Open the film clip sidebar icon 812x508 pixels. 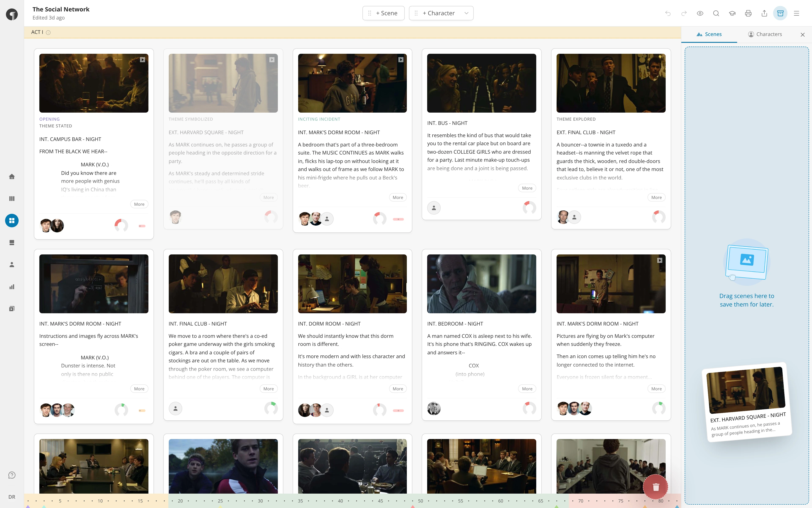click(x=12, y=309)
